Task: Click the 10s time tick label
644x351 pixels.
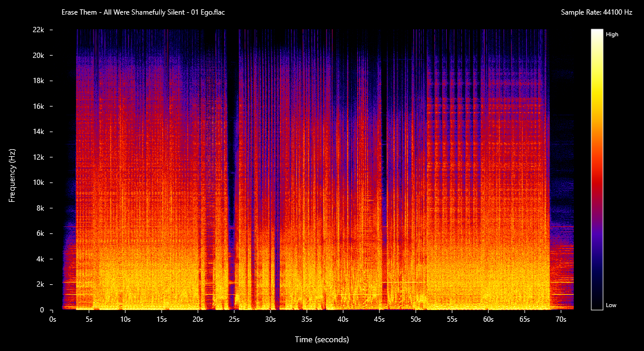Action: [x=125, y=320]
